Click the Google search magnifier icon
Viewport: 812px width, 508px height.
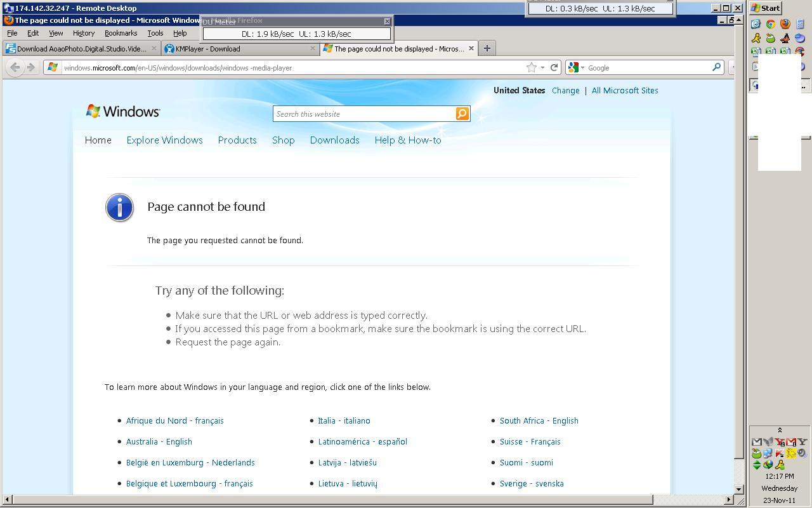click(x=716, y=67)
